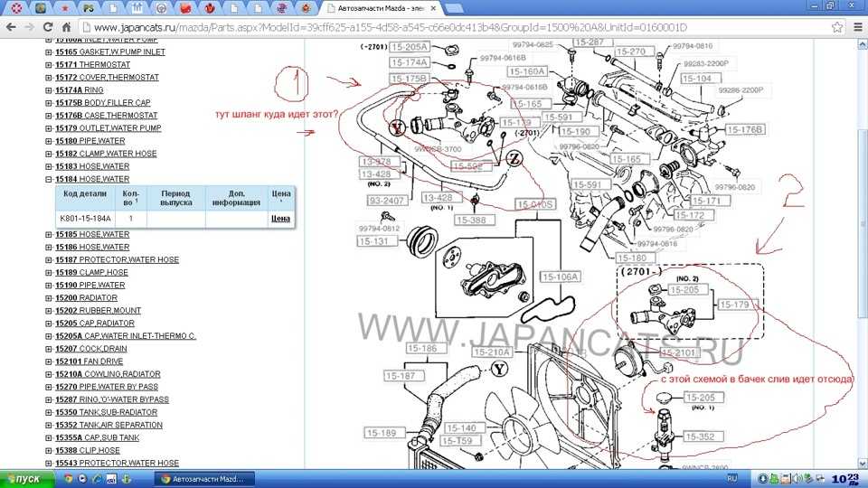Expand the 15171 THERMOSTAT node
Image resolution: width=868 pixels, height=488 pixels.
pos(49,65)
